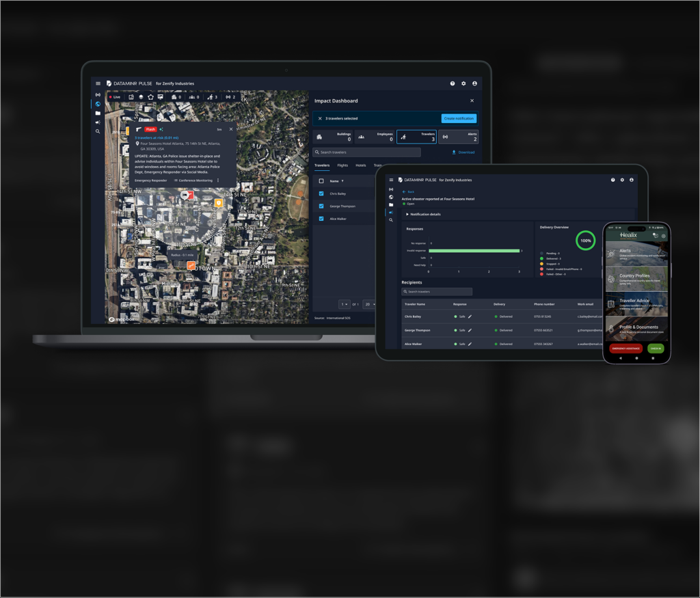Image resolution: width=700 pixels, height=598 pixels.
Task: Open the search icon in tablet sidebar
Action: point(391,220)
